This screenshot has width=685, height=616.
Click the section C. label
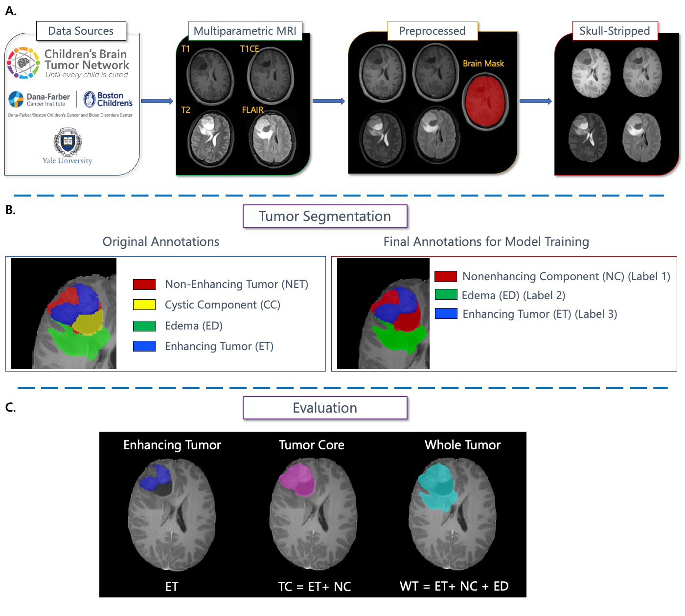click(x=10, y=407)
